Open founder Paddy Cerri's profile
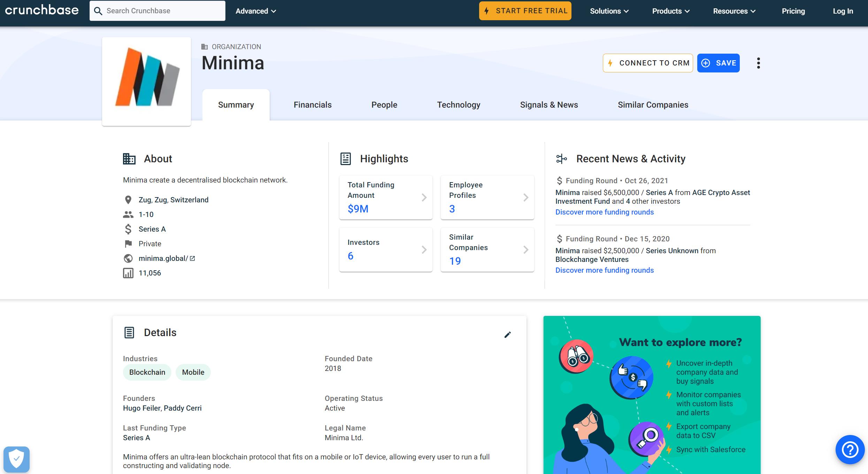Viewport: 868px width, 474px height. point(183,408)
